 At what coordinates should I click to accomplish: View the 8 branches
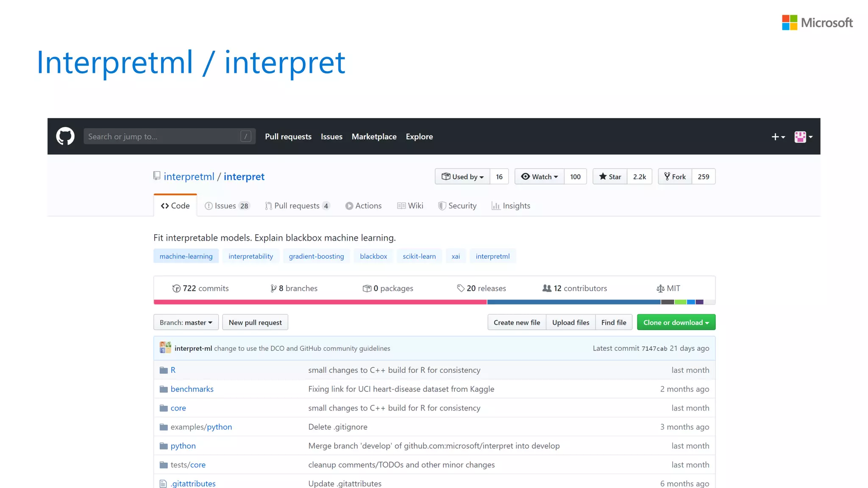click(294, 288)
